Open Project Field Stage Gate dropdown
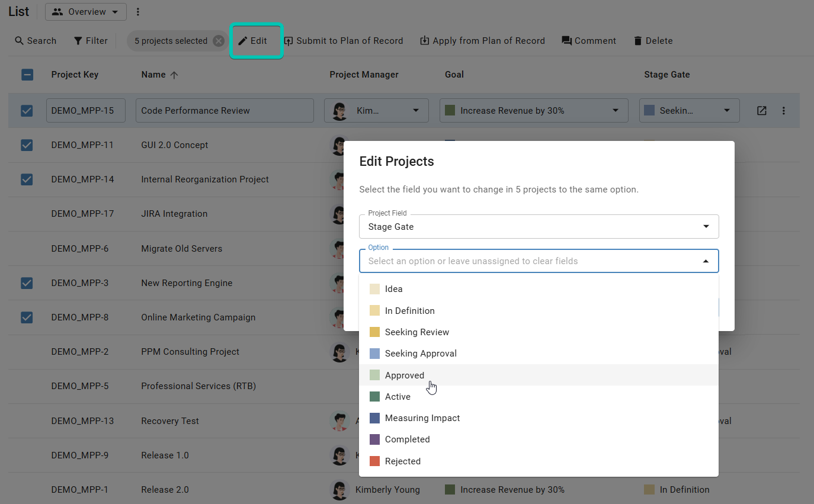The width and height of the screenshot is (814, 504). point(539,227)
